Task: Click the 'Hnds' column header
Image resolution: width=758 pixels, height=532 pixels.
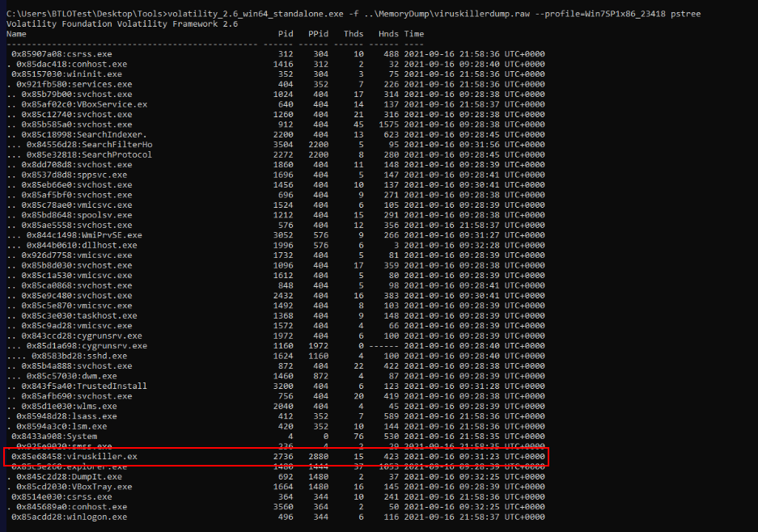Action: 388,34
